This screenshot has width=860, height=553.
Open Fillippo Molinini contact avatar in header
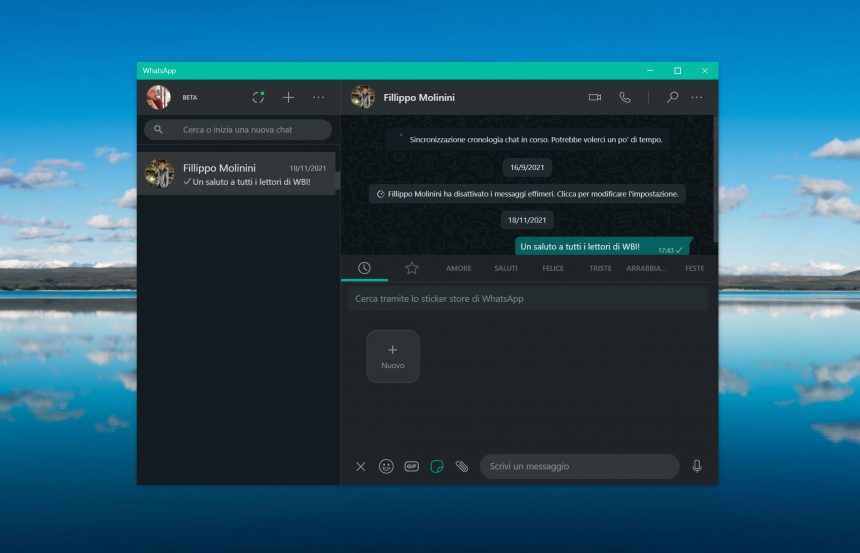363,97
